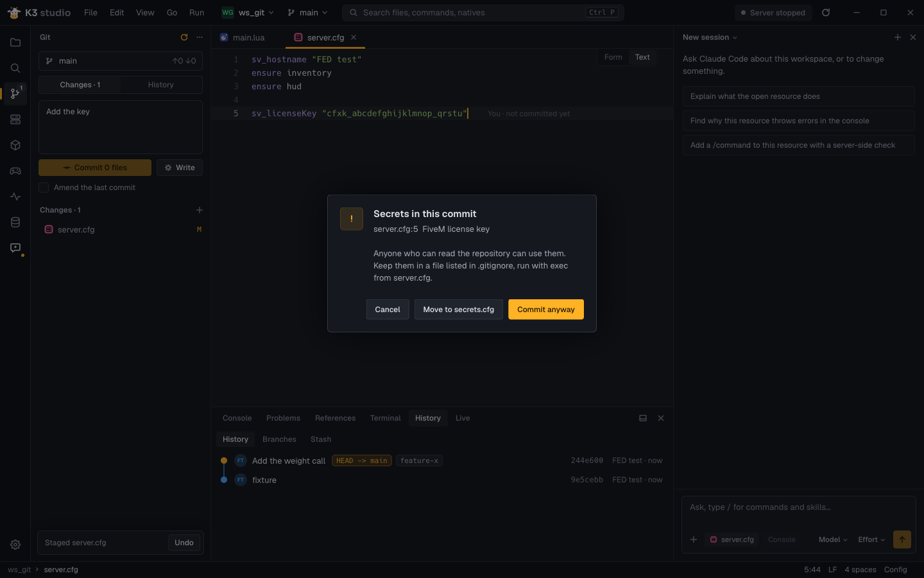
Task: Maximize the bottom panel
Action: 643,418
